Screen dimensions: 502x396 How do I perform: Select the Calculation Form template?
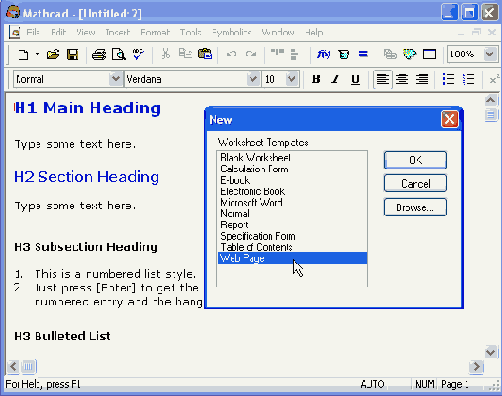292,168
